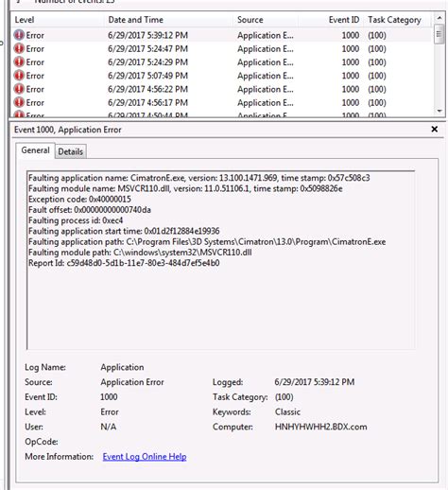Click the Report Id line in description
Screen dimensions: 448x490
point(124,263)
